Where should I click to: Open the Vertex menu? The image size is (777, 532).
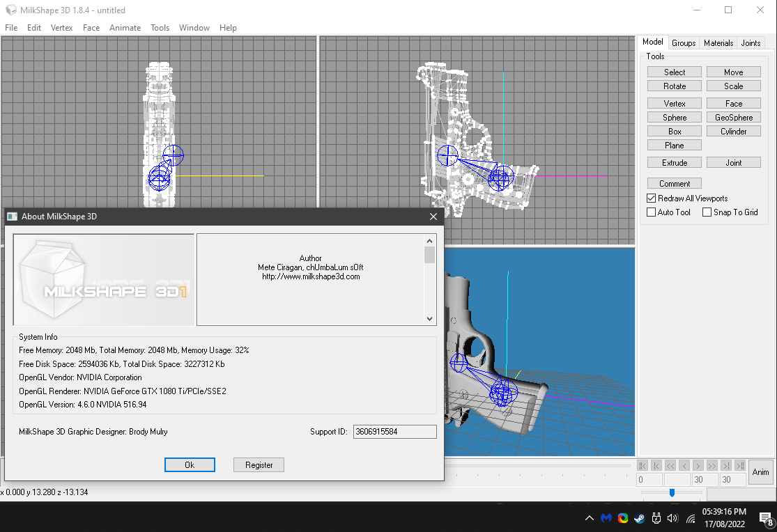point(61,28)
